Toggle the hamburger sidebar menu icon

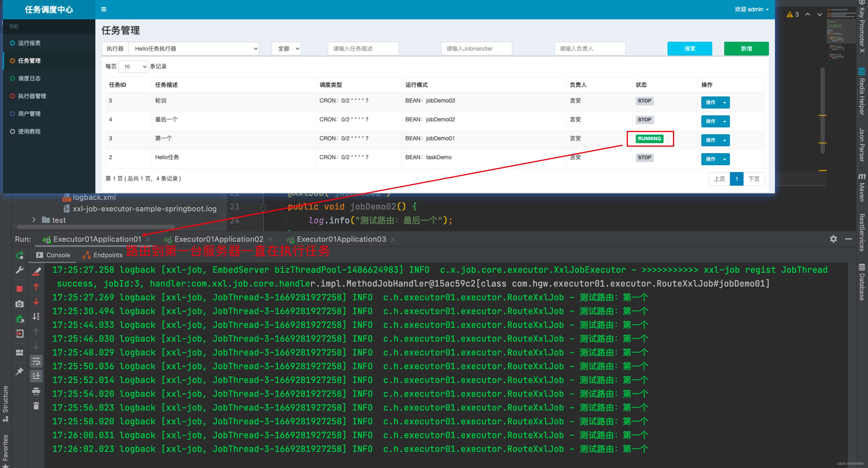pos(104,9)
